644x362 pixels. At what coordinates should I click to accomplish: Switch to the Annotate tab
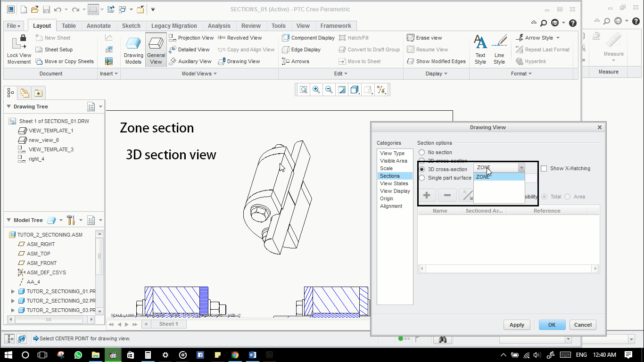tap(99, 26)
